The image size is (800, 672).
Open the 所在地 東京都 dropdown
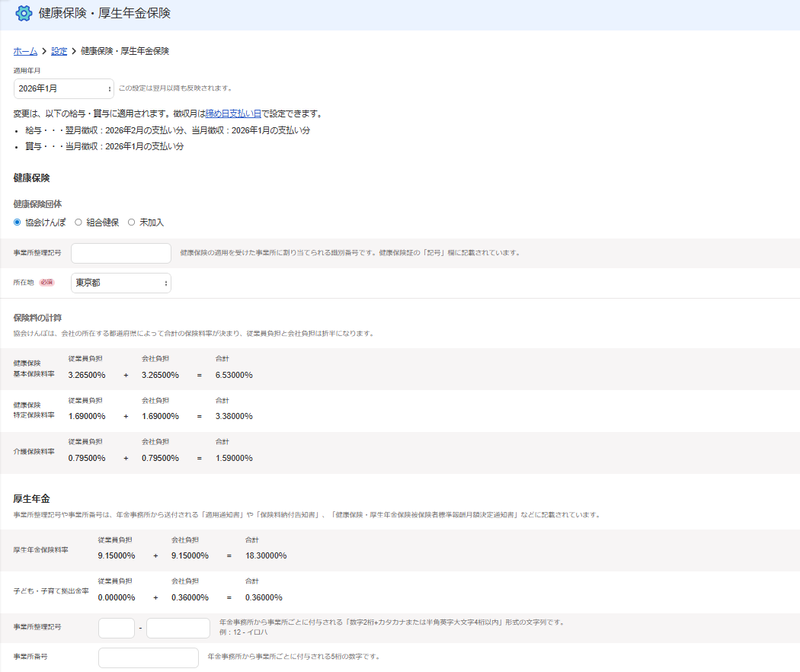pos(121,283)
